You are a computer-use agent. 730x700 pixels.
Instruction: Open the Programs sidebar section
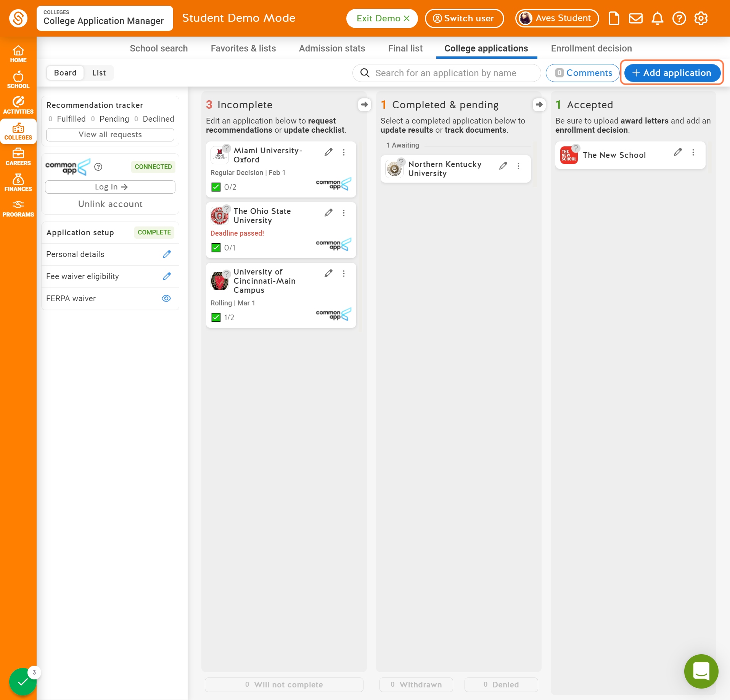point(18,209)
